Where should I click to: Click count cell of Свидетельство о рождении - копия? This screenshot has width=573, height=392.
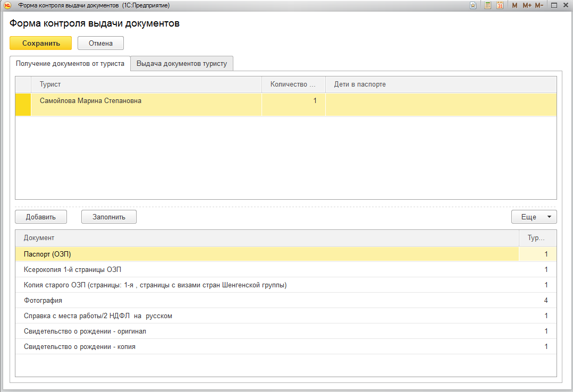click(x=537, y=346)
